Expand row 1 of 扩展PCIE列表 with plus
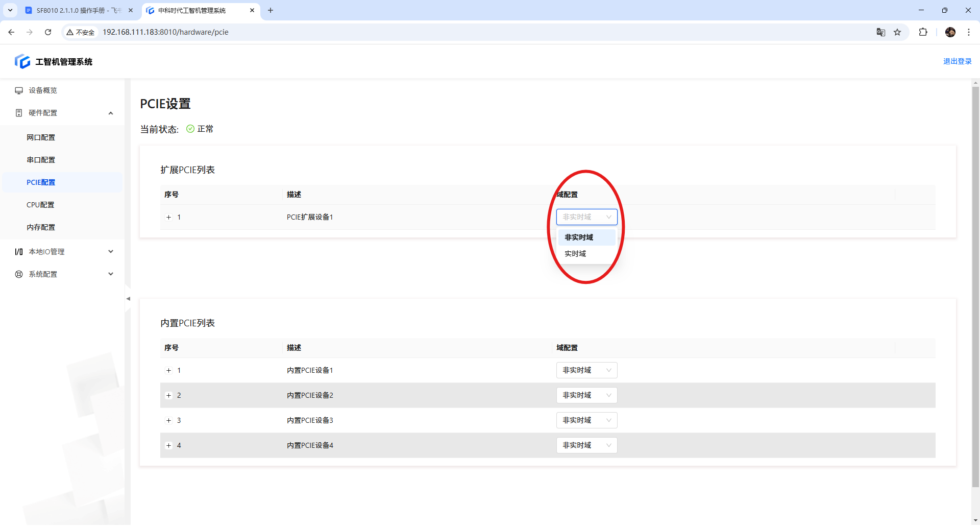The width and height of the screenshot is (980, 527). tap(169, 218)
